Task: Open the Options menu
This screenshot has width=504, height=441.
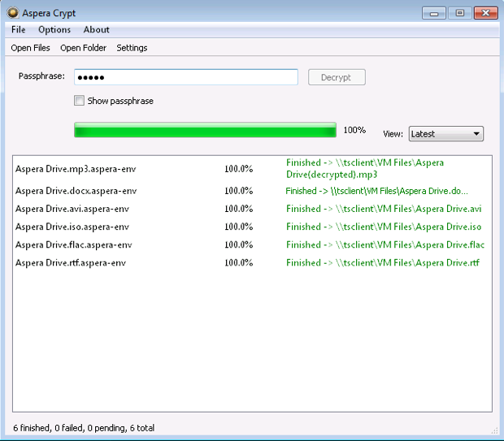Action: (x=54, y=30)
